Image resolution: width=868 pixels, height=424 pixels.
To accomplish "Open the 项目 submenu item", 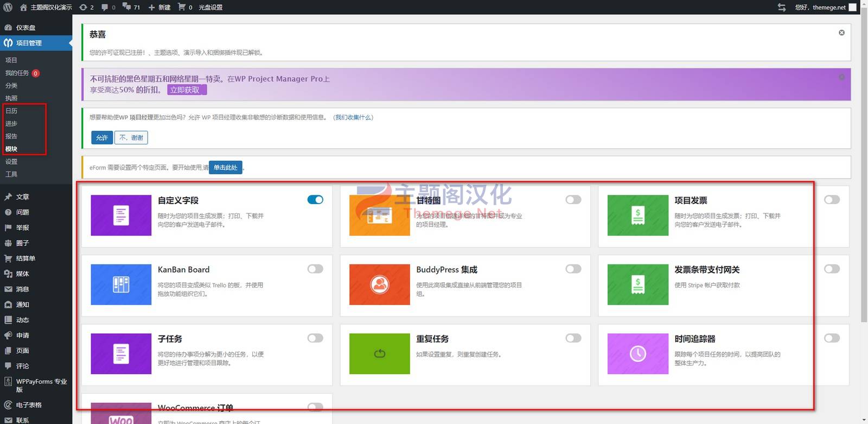I will (11, 60).
